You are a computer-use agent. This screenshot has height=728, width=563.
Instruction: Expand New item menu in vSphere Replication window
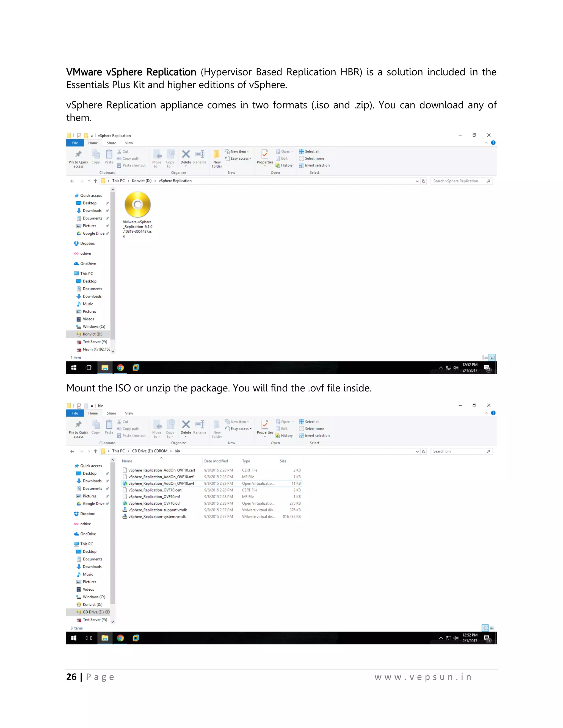[x=237, y=151]
